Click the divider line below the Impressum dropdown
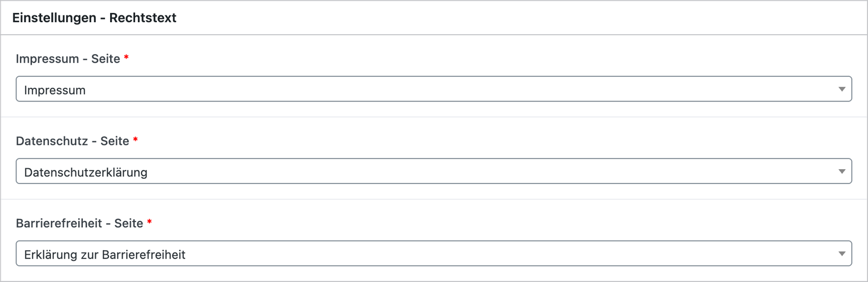Screen dimensions: 868x282 [x=434, y=117]
